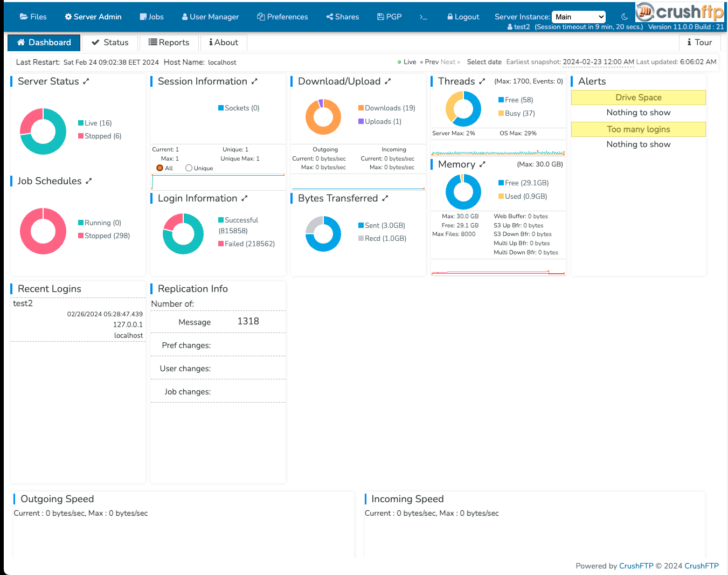Switch to the About tab
728x575 pixels.
click(x=224, y=43)
